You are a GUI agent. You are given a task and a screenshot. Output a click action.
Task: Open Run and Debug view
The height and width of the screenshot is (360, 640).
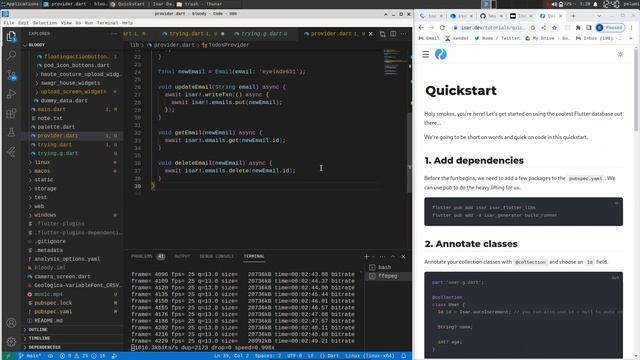click(11, 94)
